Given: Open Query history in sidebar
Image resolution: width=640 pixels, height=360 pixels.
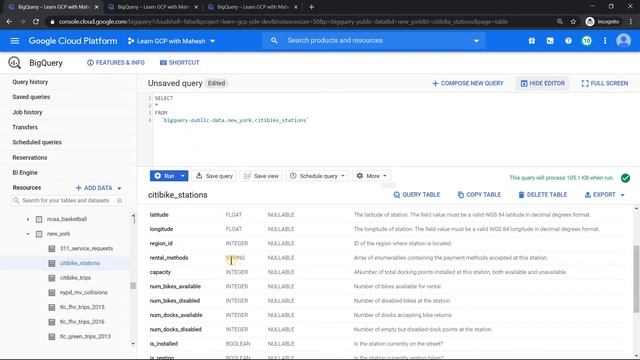Looking at the screenshot, I should click(x=30, y=82).
